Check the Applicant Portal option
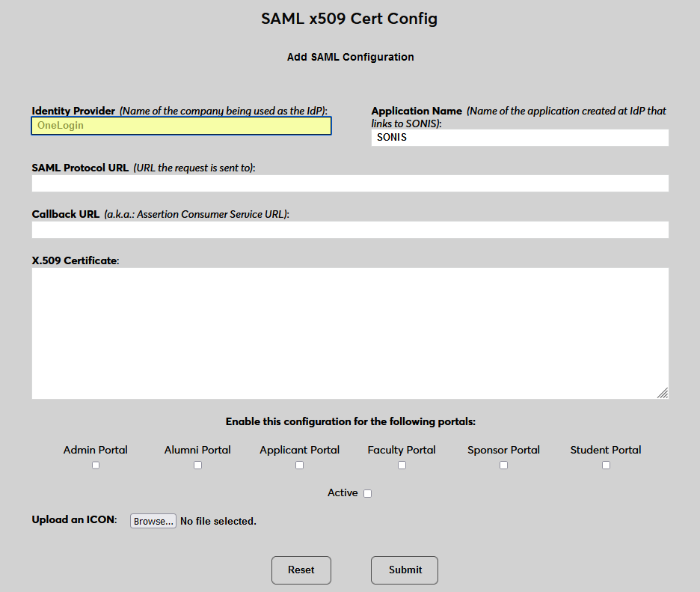 tap(299, 465)
